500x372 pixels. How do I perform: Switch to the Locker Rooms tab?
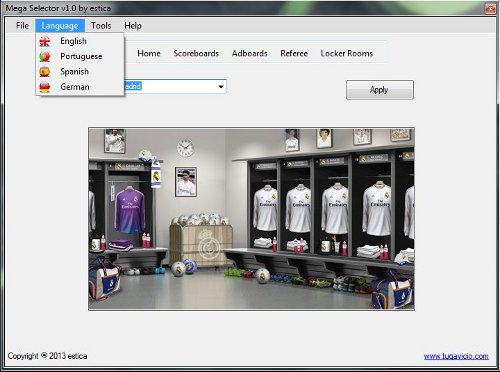click(x=347, y=53)
